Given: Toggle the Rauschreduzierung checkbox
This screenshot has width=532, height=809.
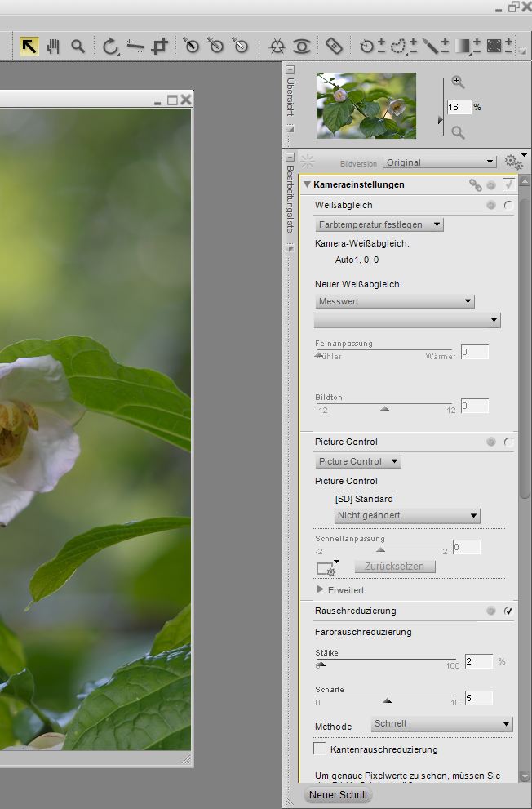Looking at the screenshot, I should tap(508, 611).
